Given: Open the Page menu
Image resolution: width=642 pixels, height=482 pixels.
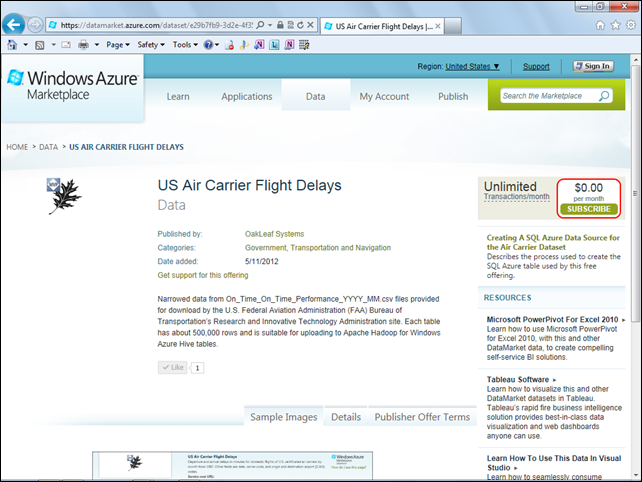Looking at the screenshot, I should point(118,45).
